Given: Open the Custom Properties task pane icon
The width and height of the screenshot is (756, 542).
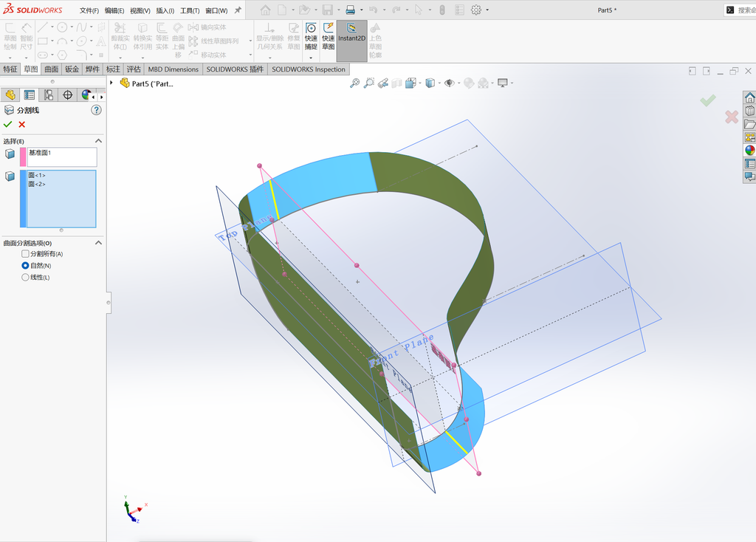Looking at the screenshot, I should click(x=750, y=163).
